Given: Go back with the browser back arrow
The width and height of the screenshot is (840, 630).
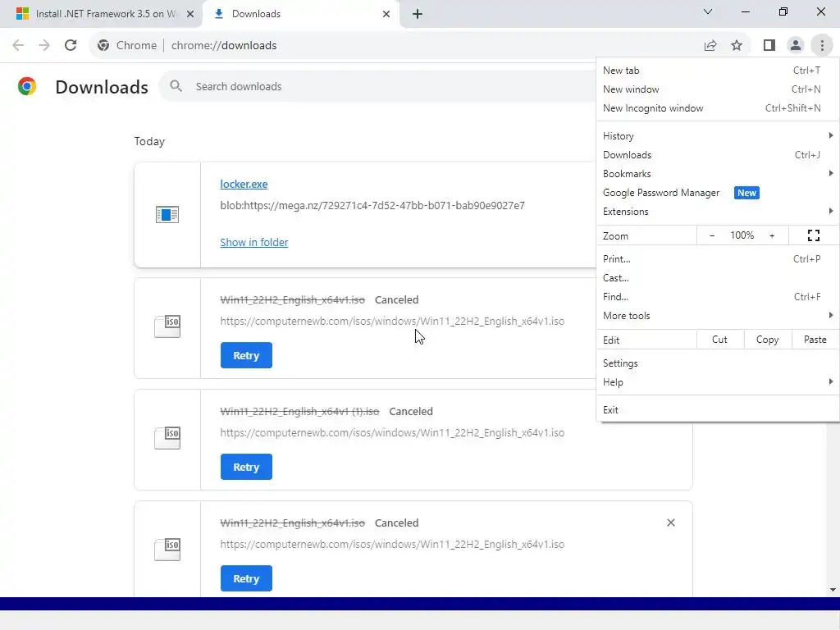Looking at the screenshot, I should click(18, 46).
